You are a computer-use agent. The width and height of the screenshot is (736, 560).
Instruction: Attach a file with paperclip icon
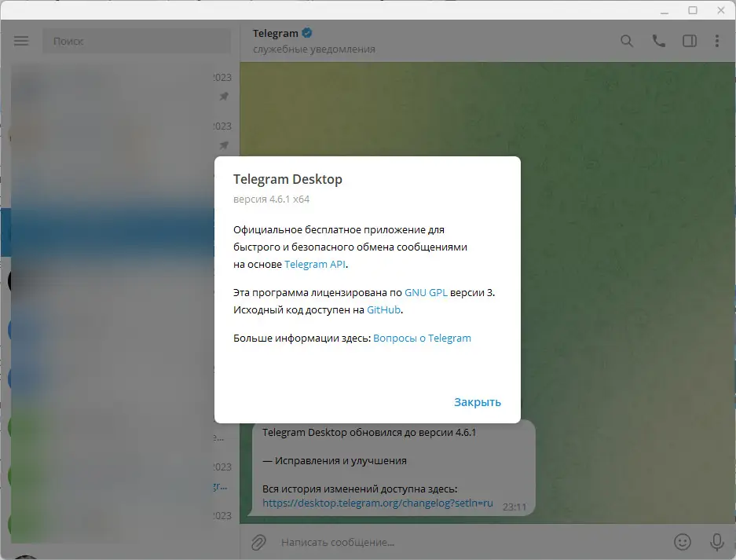[258, 542]
